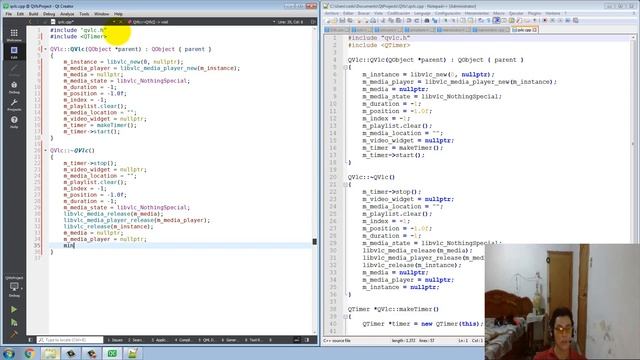Click the Start Debugging run icon
The width and height of the screenshot is (640, 360).
click(14, 322)
